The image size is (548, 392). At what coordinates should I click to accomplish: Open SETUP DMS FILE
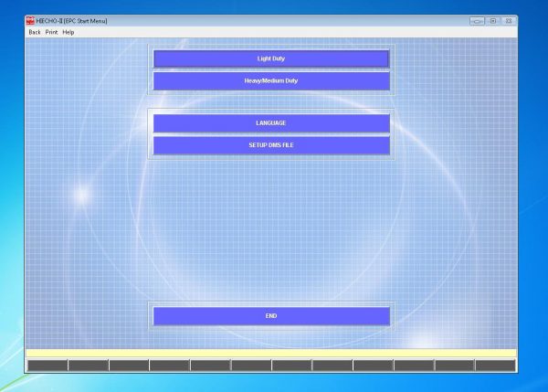tap(271, 145)
